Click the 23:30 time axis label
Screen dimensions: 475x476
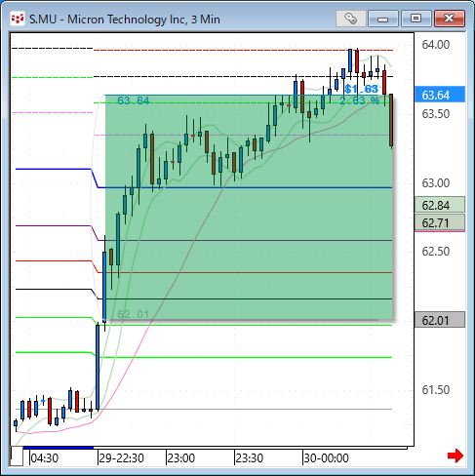tap(249, 458)
